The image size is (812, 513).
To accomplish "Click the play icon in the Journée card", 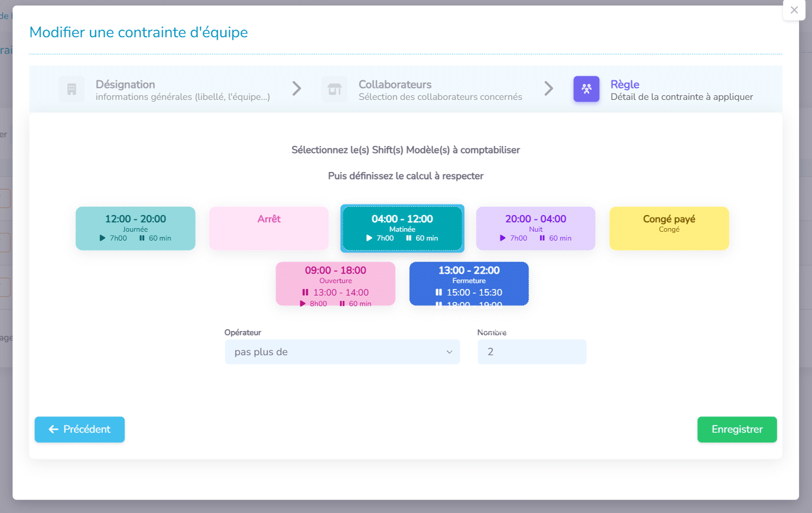I will point(103,238).
